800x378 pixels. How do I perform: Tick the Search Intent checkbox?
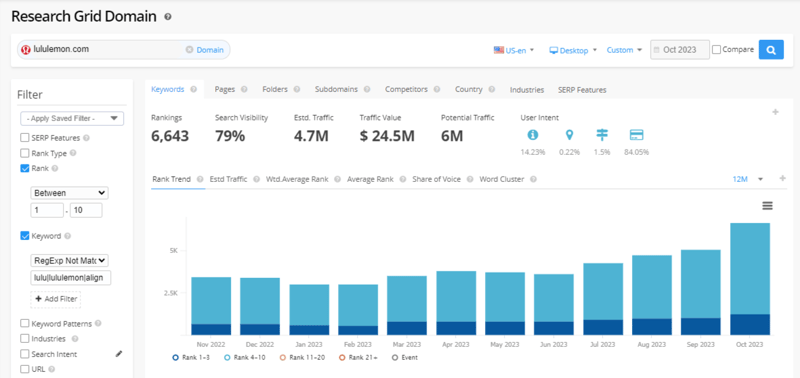point(24,354)
